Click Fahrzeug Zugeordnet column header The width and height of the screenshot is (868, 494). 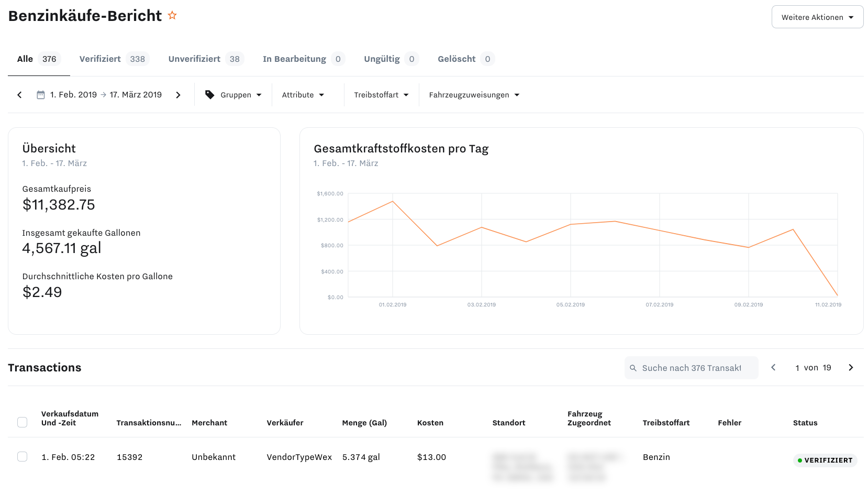click(589, 418)
